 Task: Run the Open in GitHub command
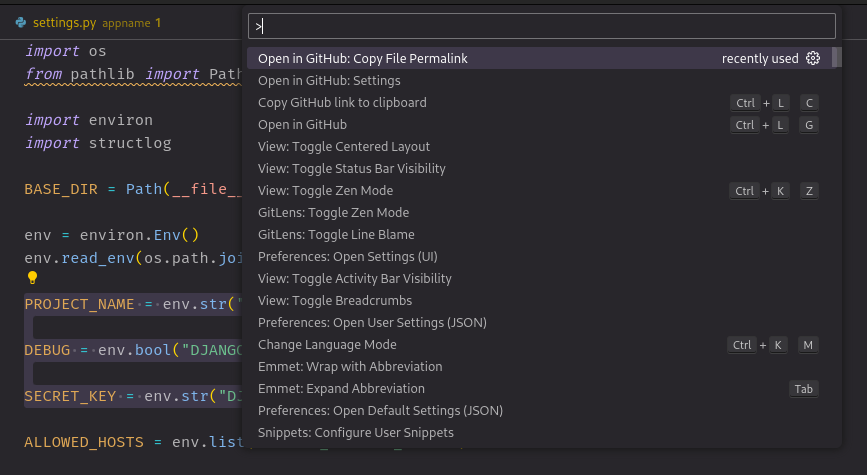[x=539, y=124]
